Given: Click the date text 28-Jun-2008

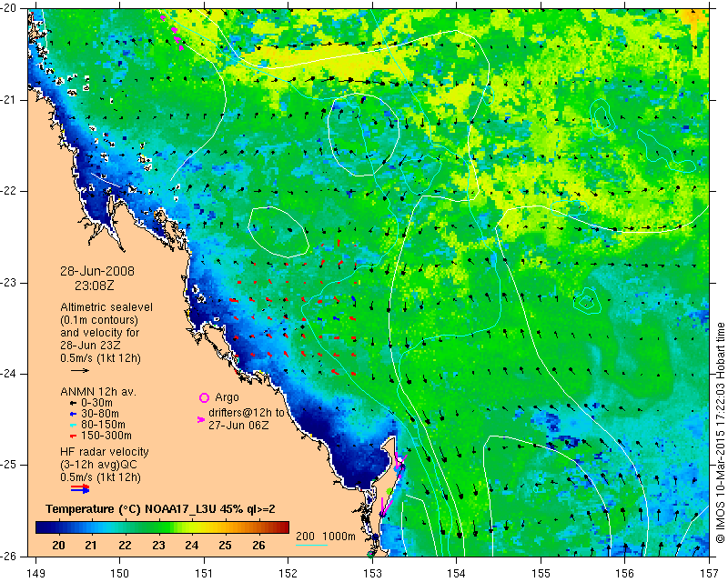Looking at the screenshot, I should 97,271.
